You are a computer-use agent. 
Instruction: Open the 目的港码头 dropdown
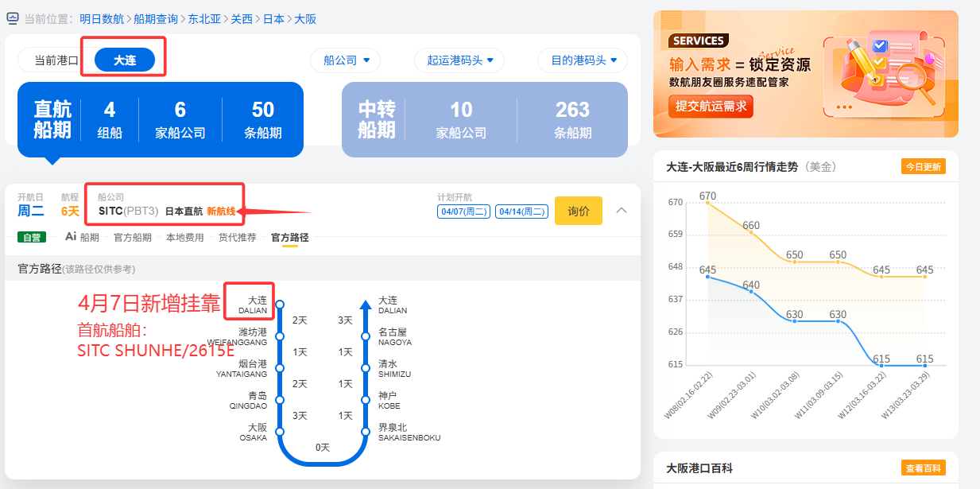pos(583,60)
